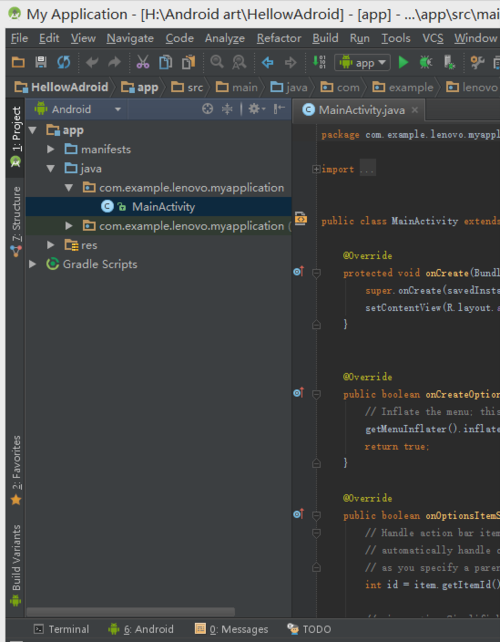500x642 pixels.
Task: Click the src breadcrumb
Action: [187, 87]
